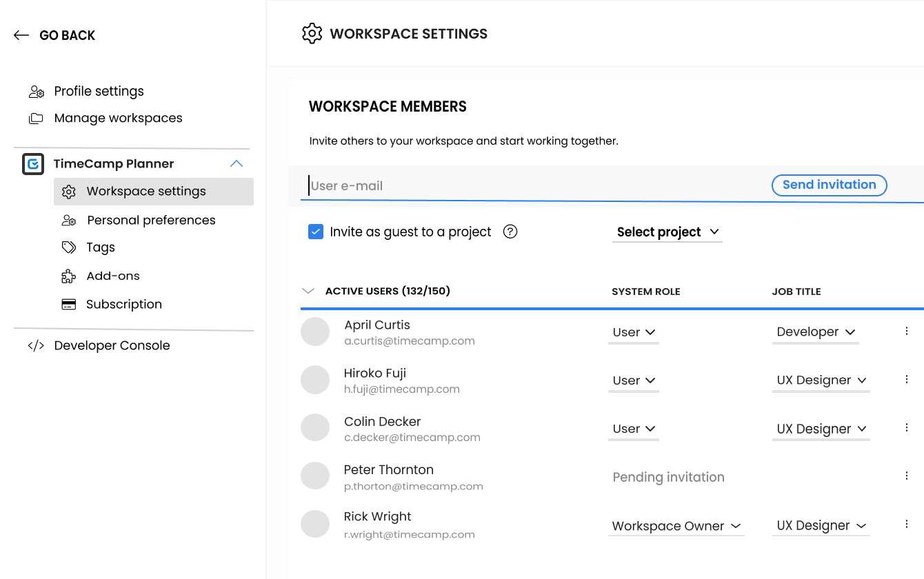Open Manage workspaces
This screenshot has width=924, height=579.
click(119, 119)
